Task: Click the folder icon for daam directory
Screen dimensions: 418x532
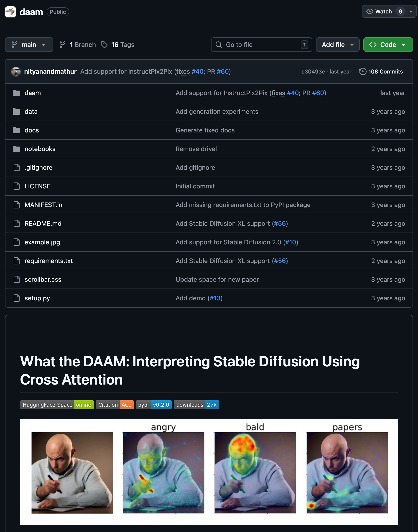Action: click(x=16, y=93)
